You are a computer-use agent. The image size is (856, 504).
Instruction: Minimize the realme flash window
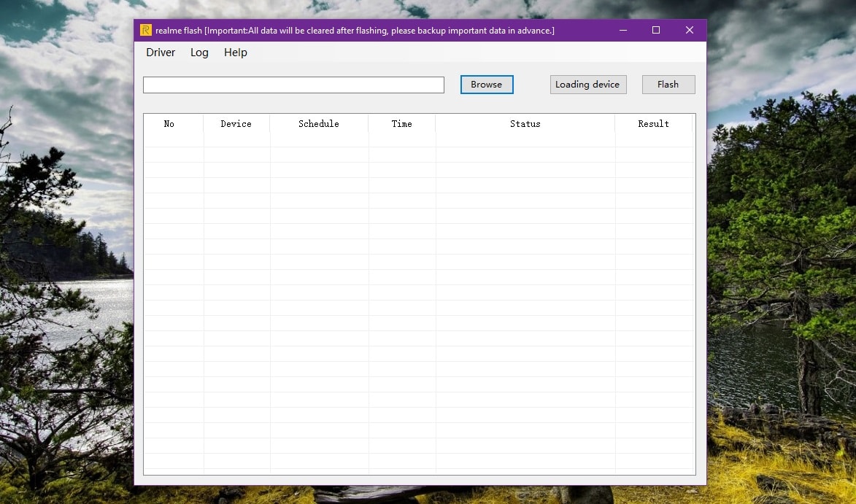623,30
